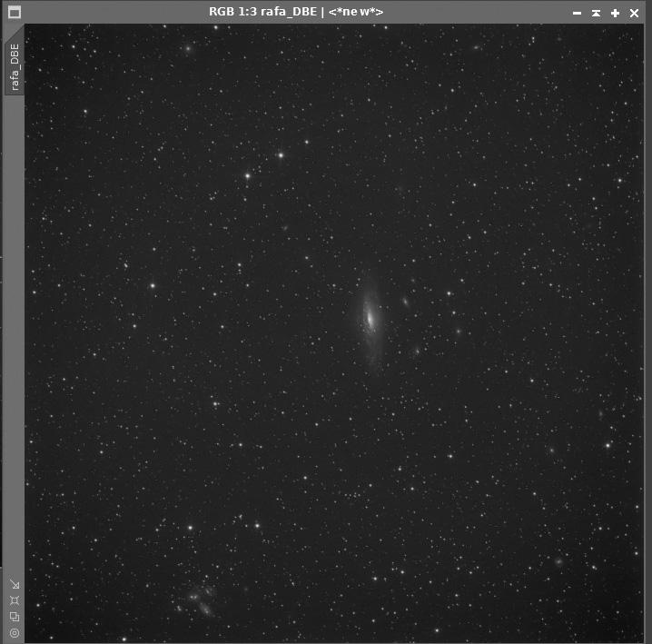Screen dimensions: 652x644
Task: Iconize the window with the dash button
Action: pos(577,14)
